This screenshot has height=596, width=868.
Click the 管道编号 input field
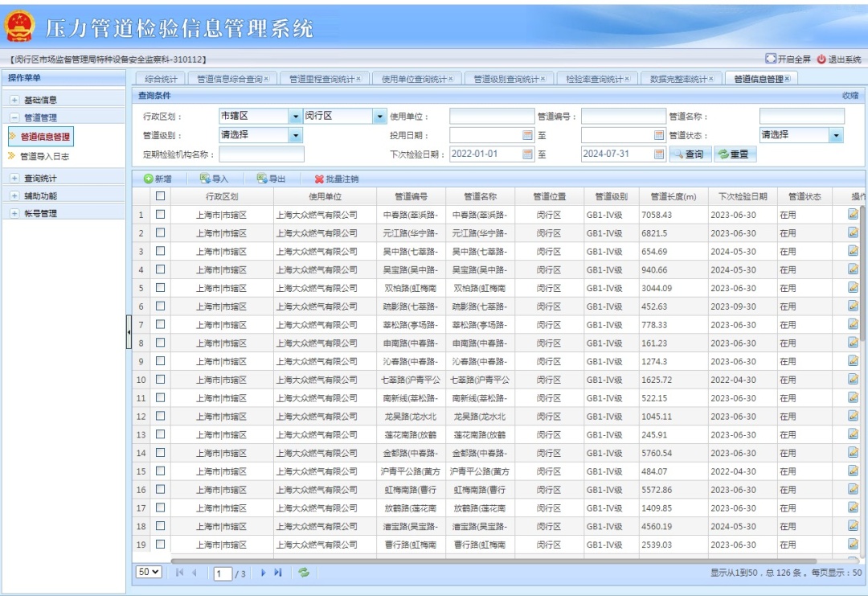pyautogui.click(x=624, y=117)
